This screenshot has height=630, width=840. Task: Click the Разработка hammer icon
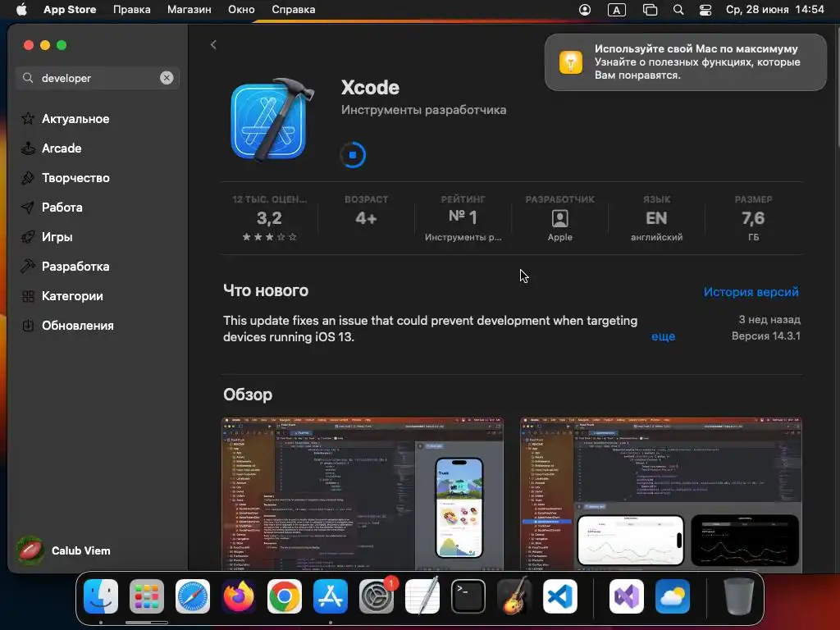[28, 266]
